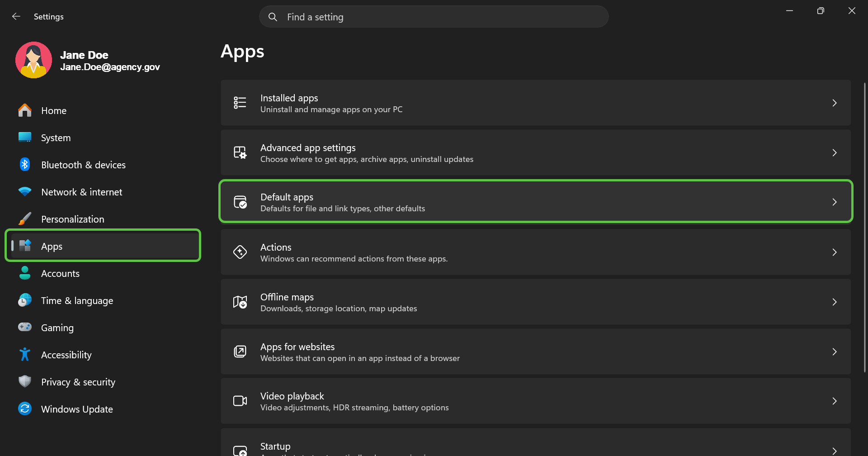Image resolution: width=868 pixels, height=456 pixels.
Task: Go to Gaming settings
Action: (103, 328)
